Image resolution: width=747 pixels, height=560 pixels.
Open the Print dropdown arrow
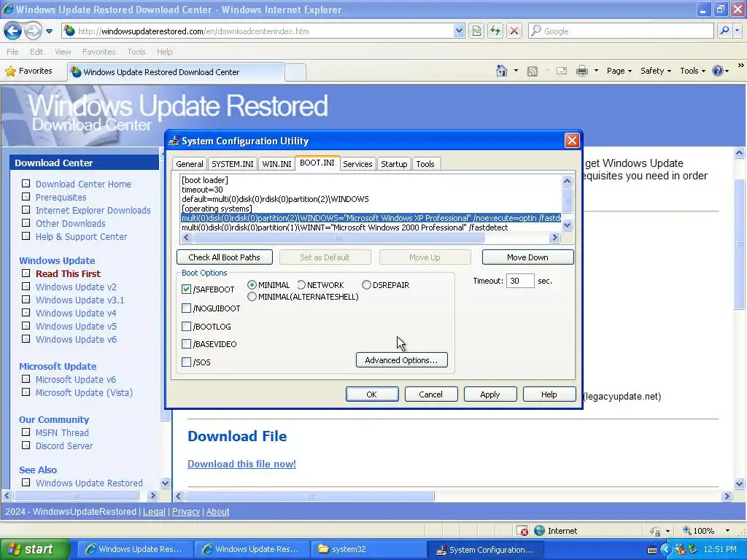pos(596,71)
